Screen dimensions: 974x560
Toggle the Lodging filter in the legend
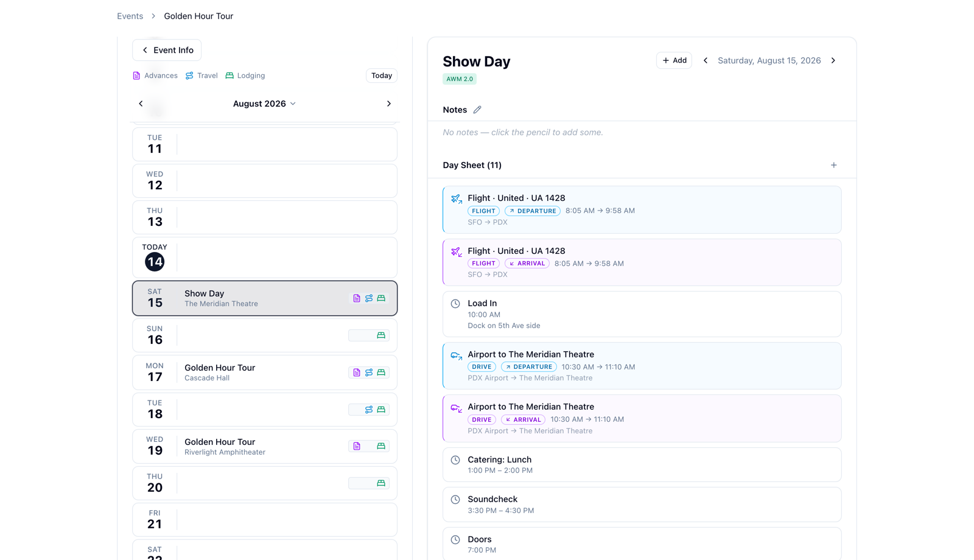coord(245,75)
